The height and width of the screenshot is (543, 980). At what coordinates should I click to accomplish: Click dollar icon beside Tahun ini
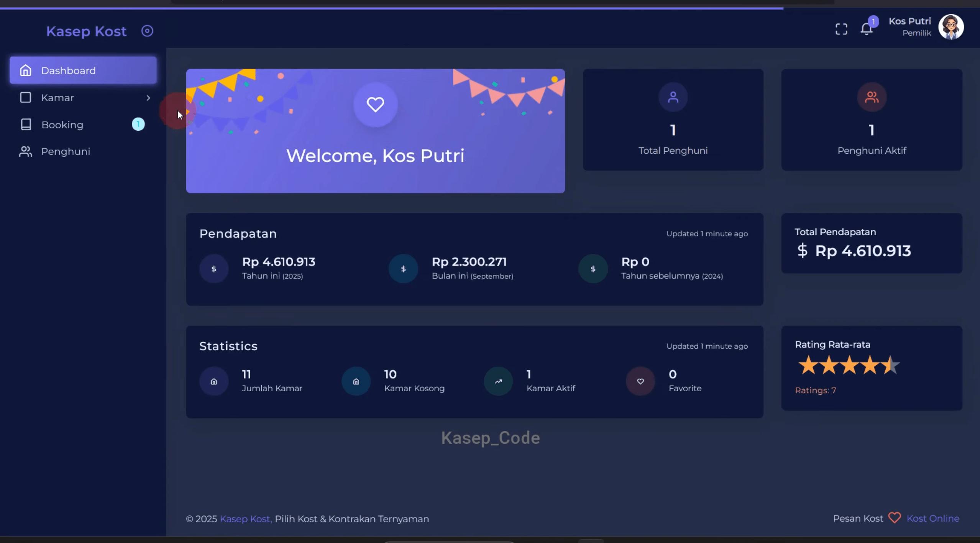point(214,269)
